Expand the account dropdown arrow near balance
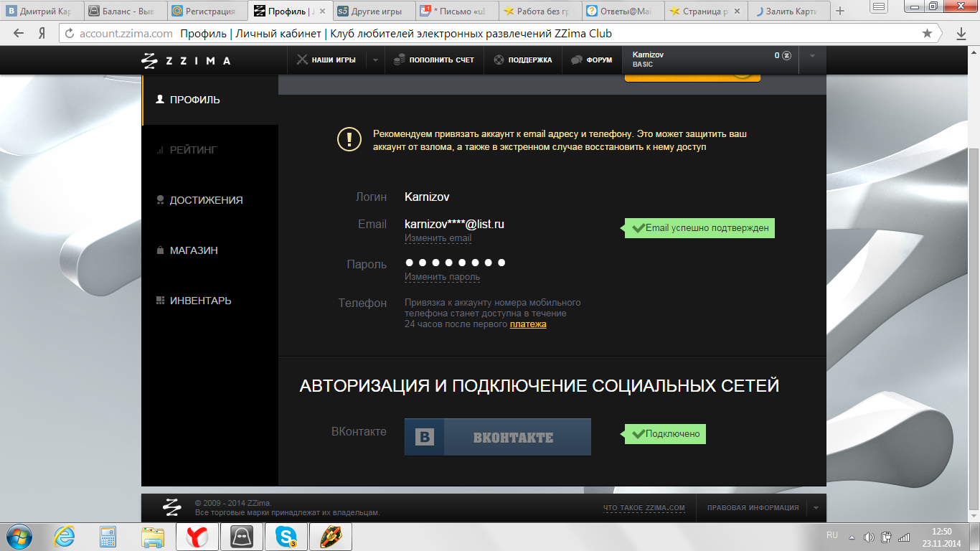 pyautogui.click(x=812, y=56)
